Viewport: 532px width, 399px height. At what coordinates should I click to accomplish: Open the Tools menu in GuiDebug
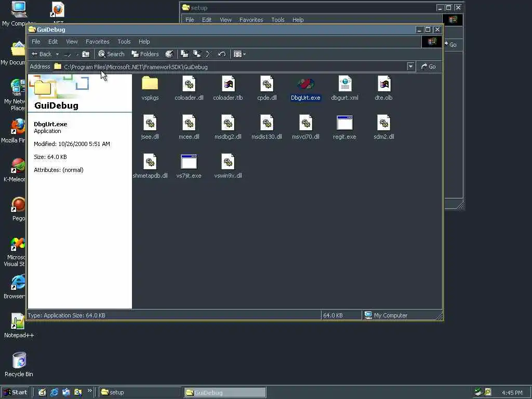click(124, 42)
